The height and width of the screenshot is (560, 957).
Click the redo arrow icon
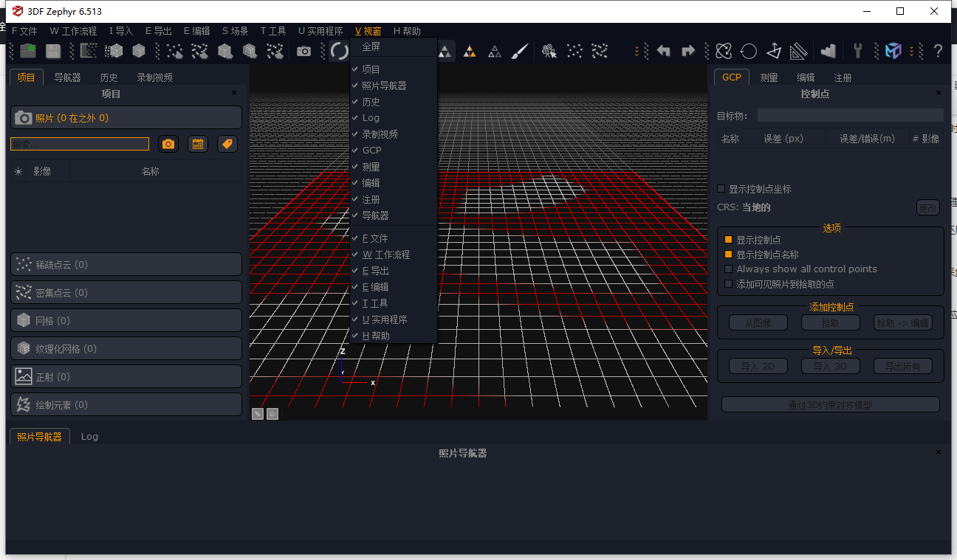click(688, 51)
